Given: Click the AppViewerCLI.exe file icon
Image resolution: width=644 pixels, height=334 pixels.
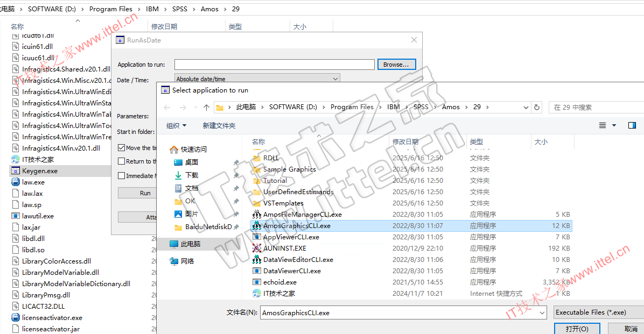Looking at the screenshot, I should [257, 237].
